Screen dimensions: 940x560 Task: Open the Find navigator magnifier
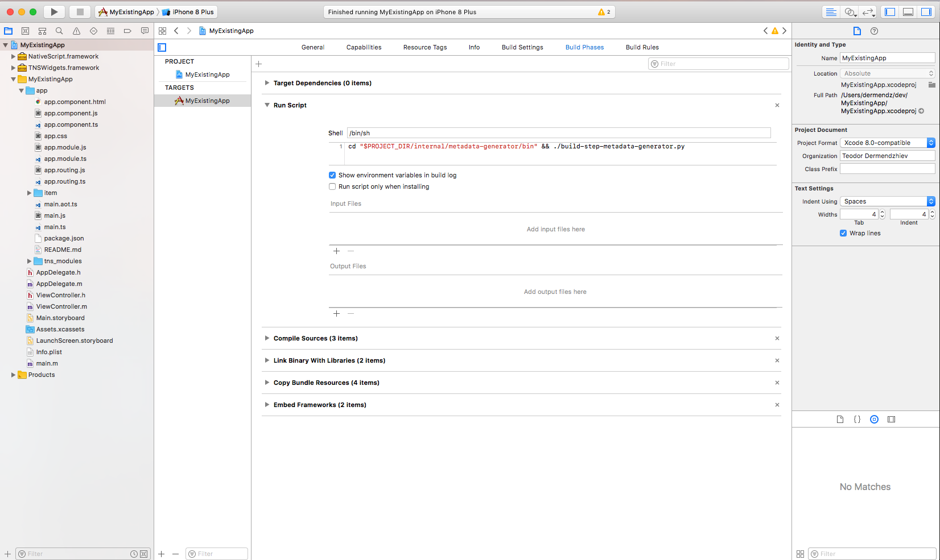click(59, 31)
